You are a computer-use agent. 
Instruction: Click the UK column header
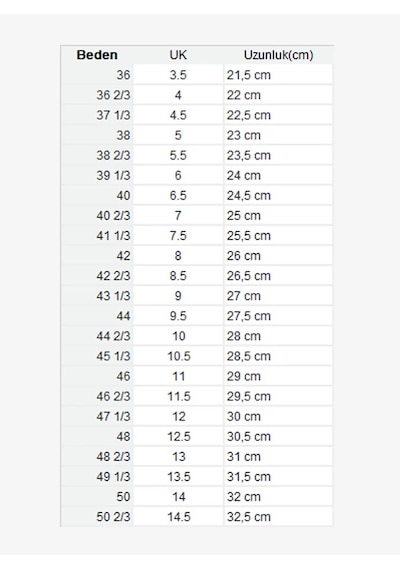point(178,55)
